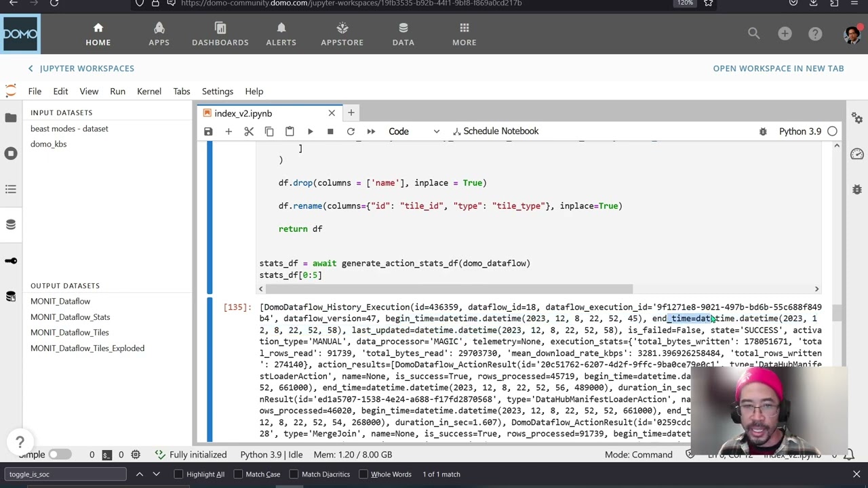The image size is (868, 488).
Task: Open table of contents list icon in sidebar
Action: coord(11,189)
